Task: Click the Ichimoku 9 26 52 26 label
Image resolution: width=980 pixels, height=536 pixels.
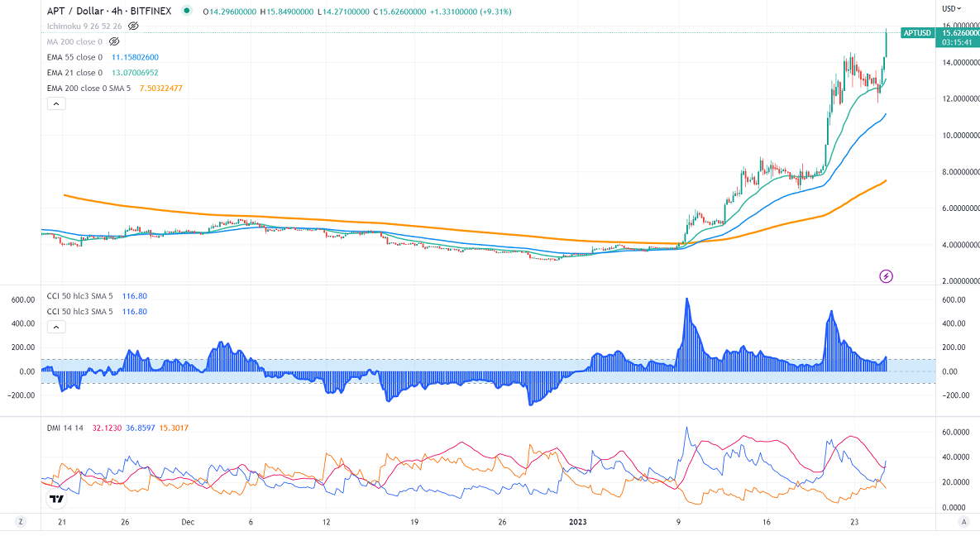Action: 84,26
